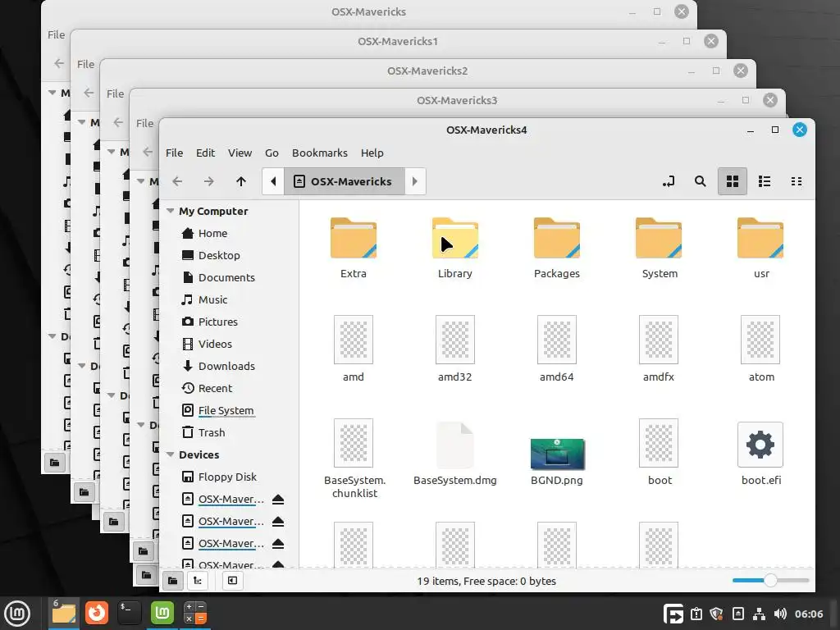Select the amd file

[354, 348]
